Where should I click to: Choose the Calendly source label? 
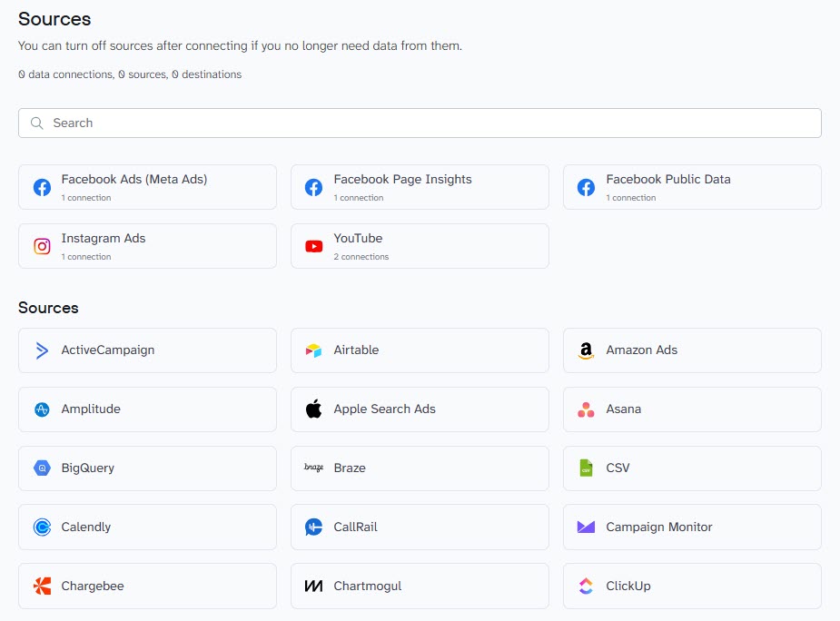(85, 527)
